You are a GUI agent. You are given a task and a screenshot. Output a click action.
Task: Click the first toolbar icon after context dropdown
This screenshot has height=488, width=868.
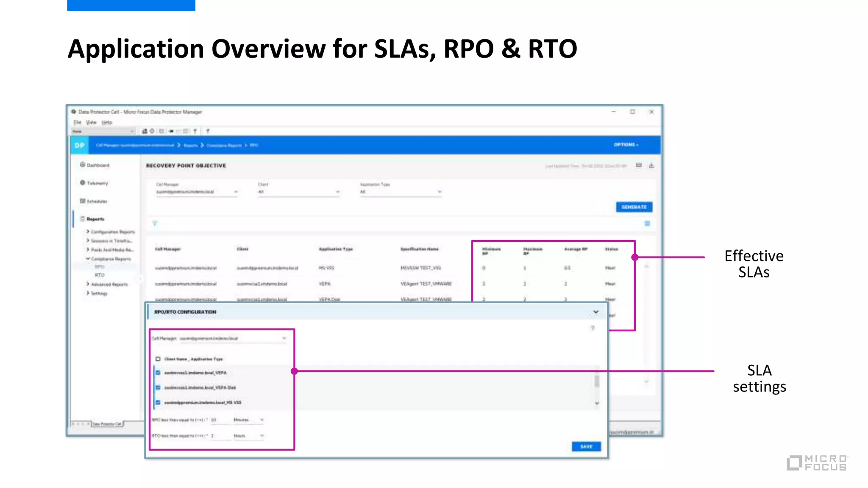point(145,131)
